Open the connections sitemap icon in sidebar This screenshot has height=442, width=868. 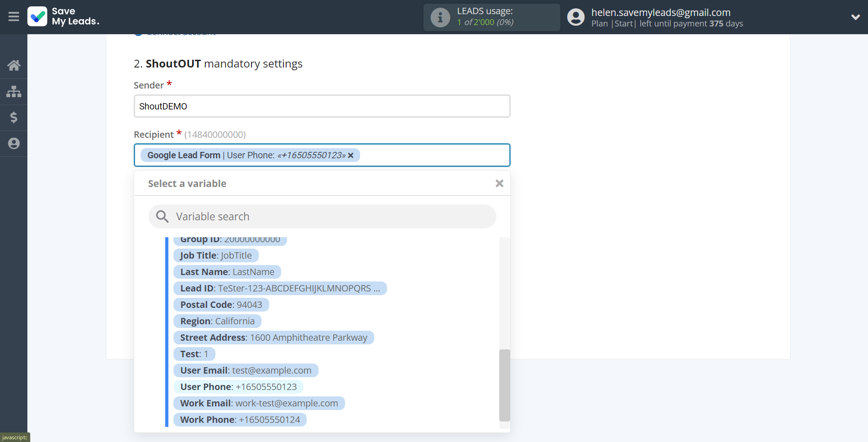point(14,92)
